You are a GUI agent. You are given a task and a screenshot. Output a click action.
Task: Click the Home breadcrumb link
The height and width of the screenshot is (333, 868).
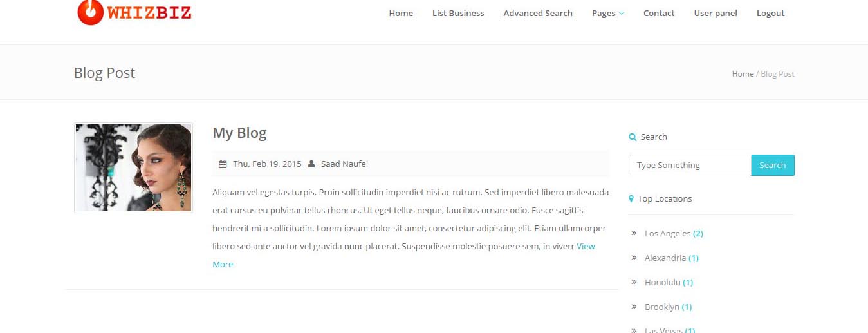(743, 74)
